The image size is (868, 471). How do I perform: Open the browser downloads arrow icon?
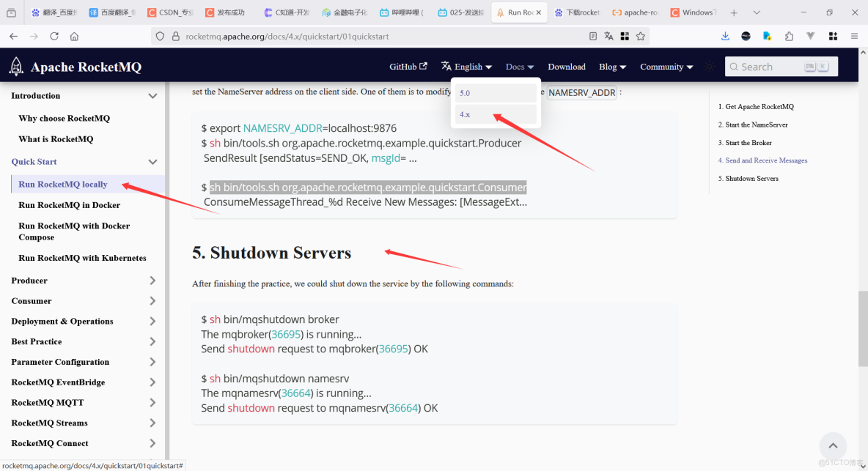[725, 37]
